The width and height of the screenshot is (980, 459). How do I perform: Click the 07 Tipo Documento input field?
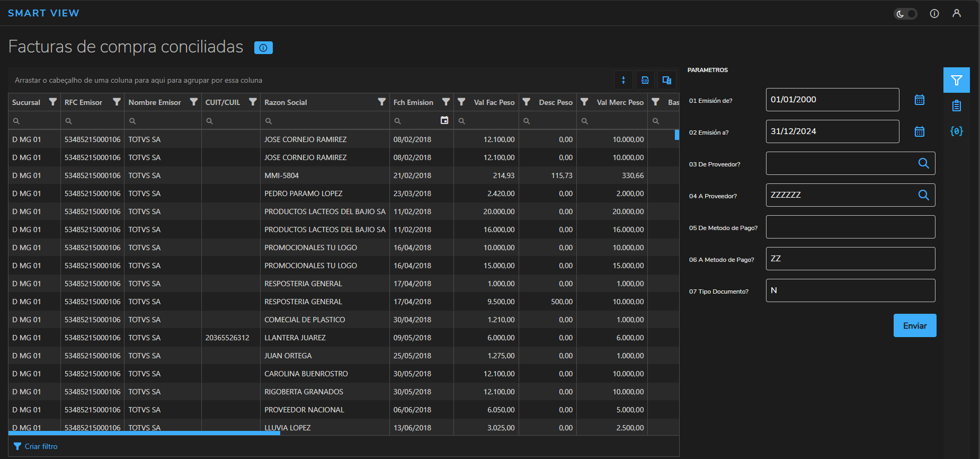[850, 290]
